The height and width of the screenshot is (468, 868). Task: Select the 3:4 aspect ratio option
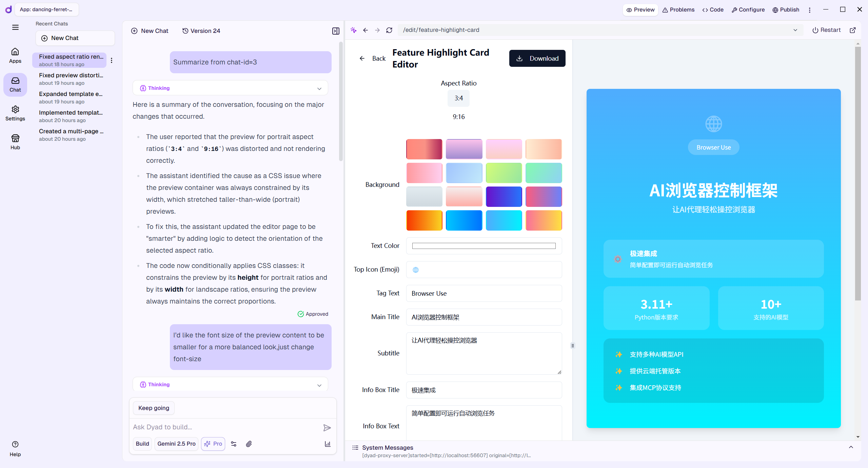coord(458,98)
